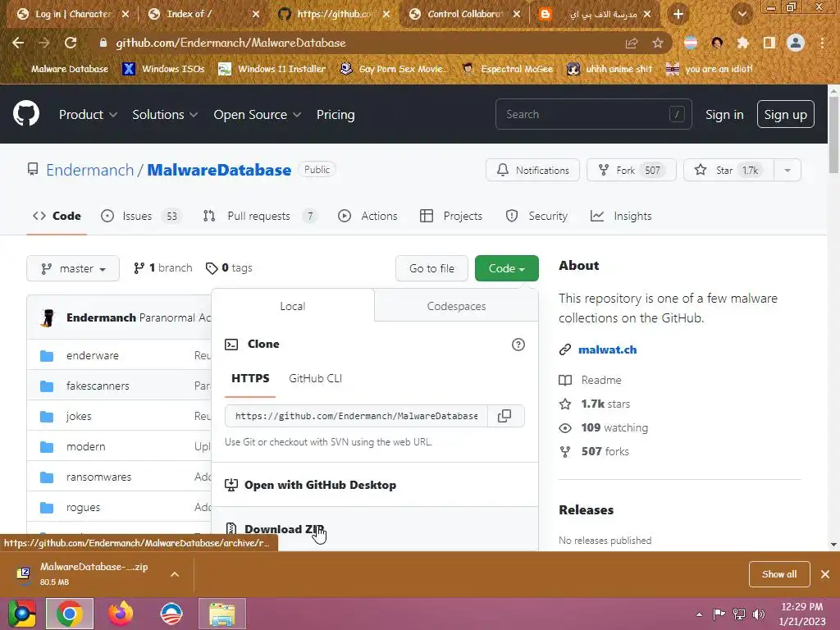Click the ransomwares folder icon
The image size is (840, 630).
(47, 477)
